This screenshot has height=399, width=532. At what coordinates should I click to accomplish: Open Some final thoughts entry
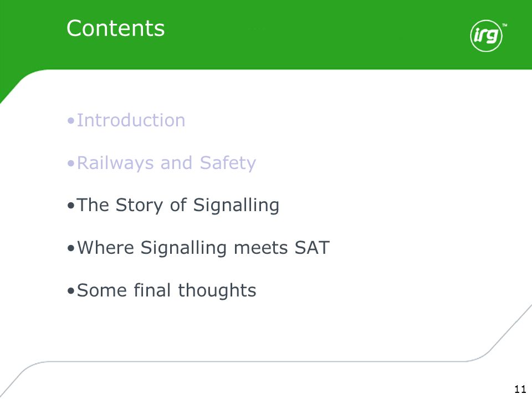[166, 290]
